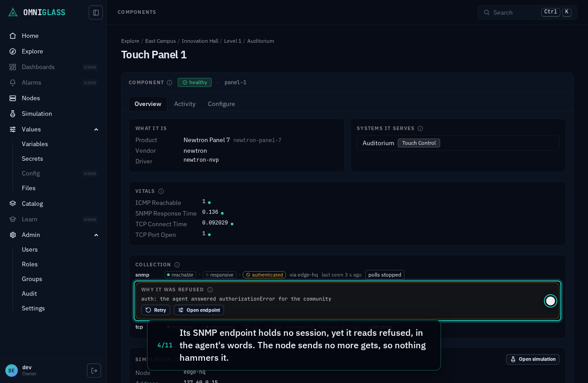Click the Open simulation button
The height and width of the screenshot is (383, 588).
(x=533, y=359)
